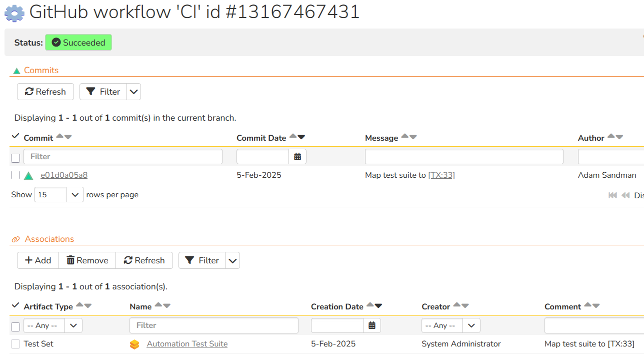Sort Message column ascending

(x=405, y=136)
